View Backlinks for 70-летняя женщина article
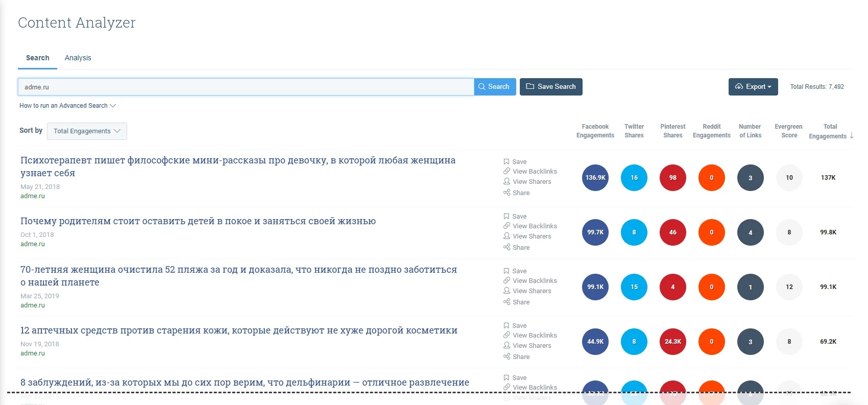The width and height of the screenshot is (868, 405). pos(530,281)
